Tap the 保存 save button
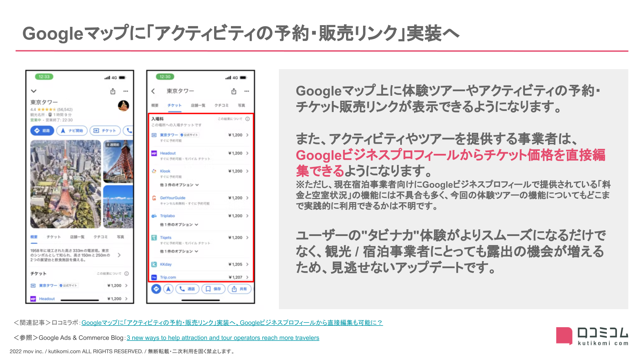 pos(213,289)
